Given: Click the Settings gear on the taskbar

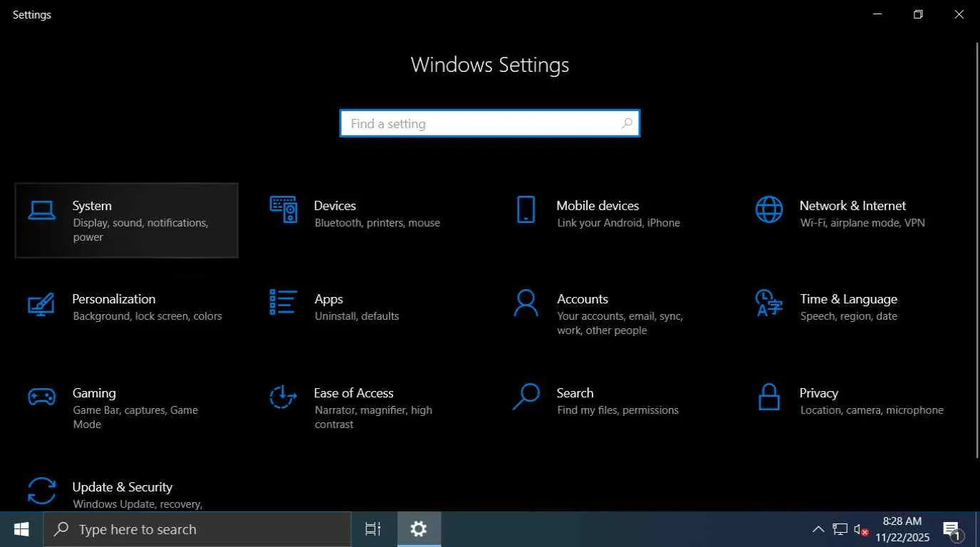Looking at the screenshot, I should coord(419,529).
